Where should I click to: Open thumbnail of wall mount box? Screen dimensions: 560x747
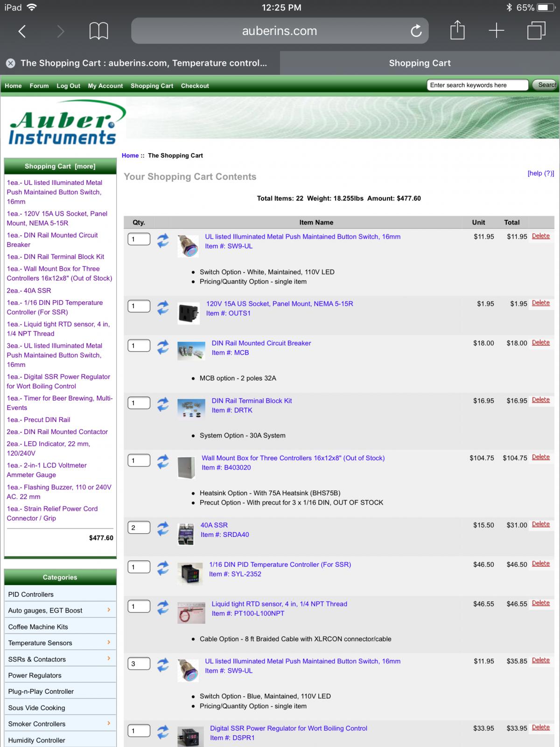pyautogui.click(x=186, y=467)
